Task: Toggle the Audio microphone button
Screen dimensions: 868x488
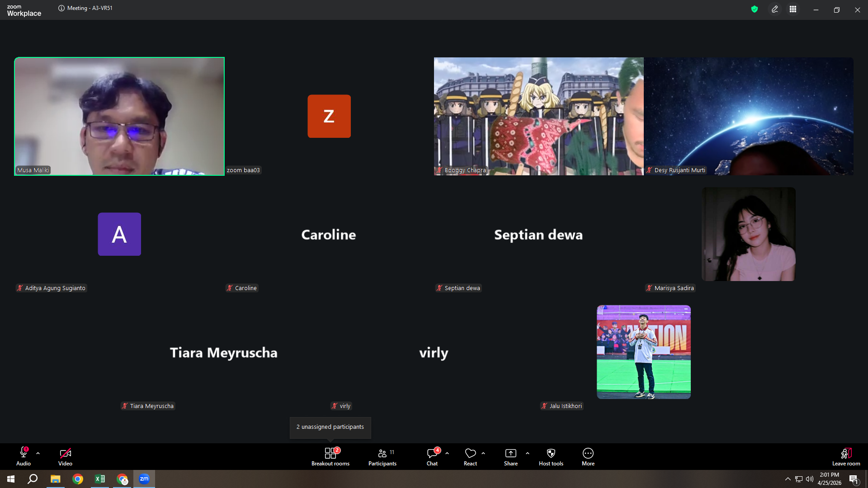Action: 24,456
